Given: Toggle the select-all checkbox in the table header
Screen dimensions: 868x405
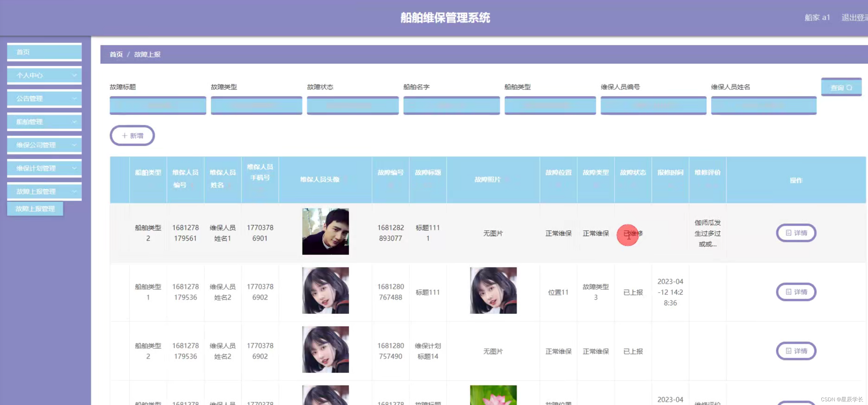Looking at the screenshot, I should tap(119, 180).
